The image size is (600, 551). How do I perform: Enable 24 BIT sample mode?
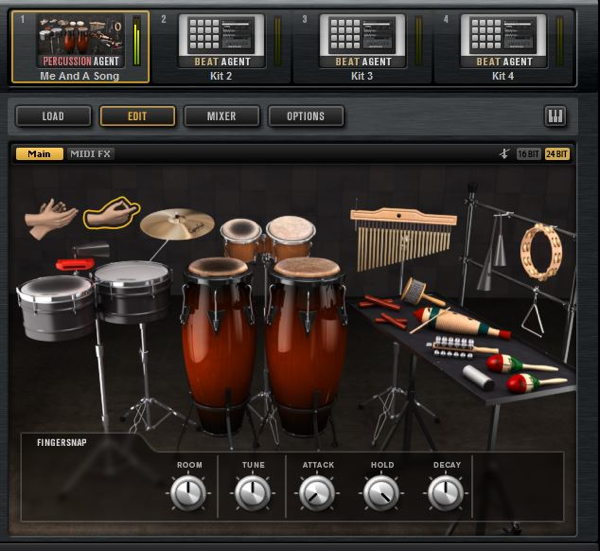[x=557, y=154]
